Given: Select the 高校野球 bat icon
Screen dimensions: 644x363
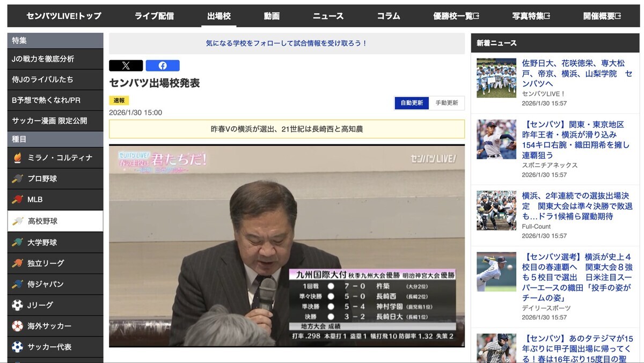Looking at the screenshot, I should tap(18, 221).
